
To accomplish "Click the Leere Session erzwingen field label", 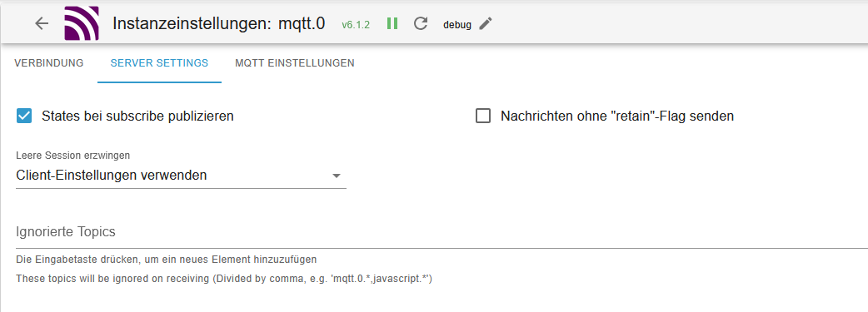I will coord(73,156).
